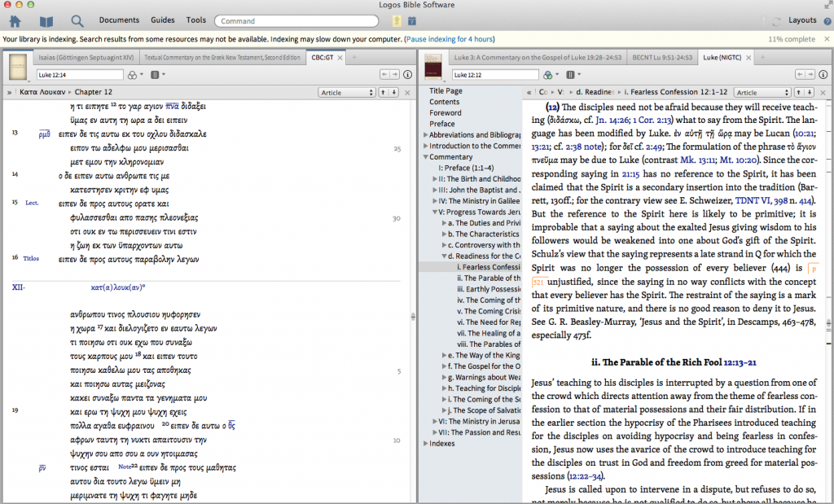Show resource information for CBC:GT
Viewport: 834px width, 504px height.
(x=407, y=75)
